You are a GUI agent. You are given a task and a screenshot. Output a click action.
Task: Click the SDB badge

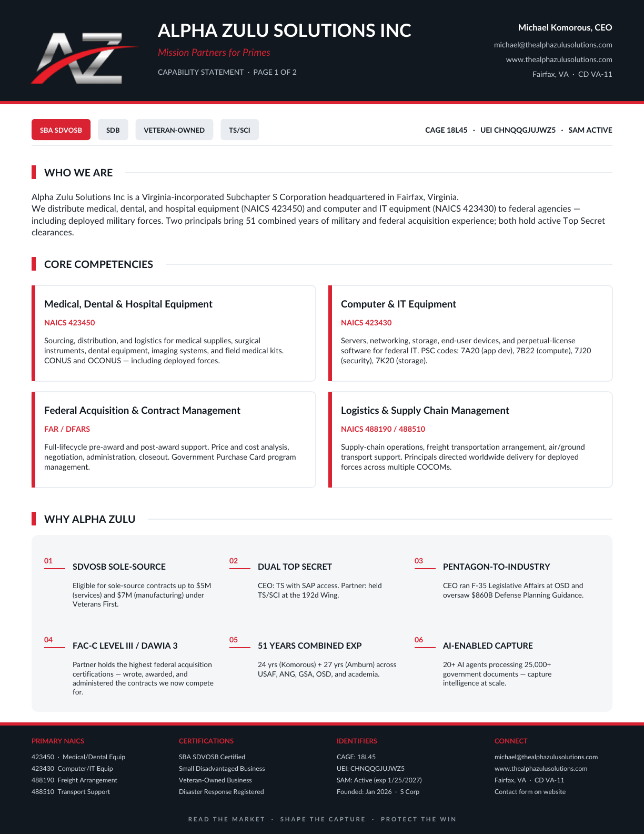tap(113, 130)
